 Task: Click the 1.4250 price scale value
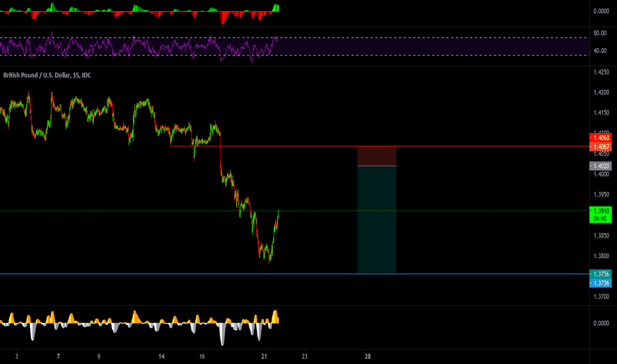(x=601, y=72)
